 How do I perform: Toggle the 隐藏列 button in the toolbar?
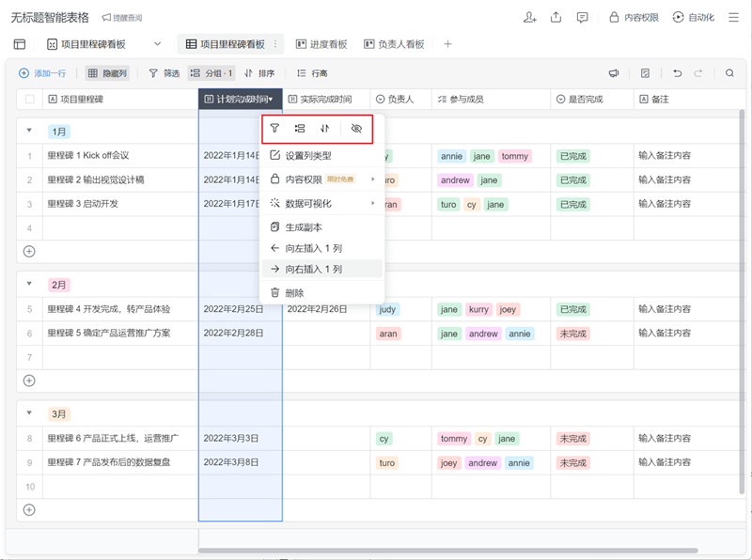coord(107,73)
